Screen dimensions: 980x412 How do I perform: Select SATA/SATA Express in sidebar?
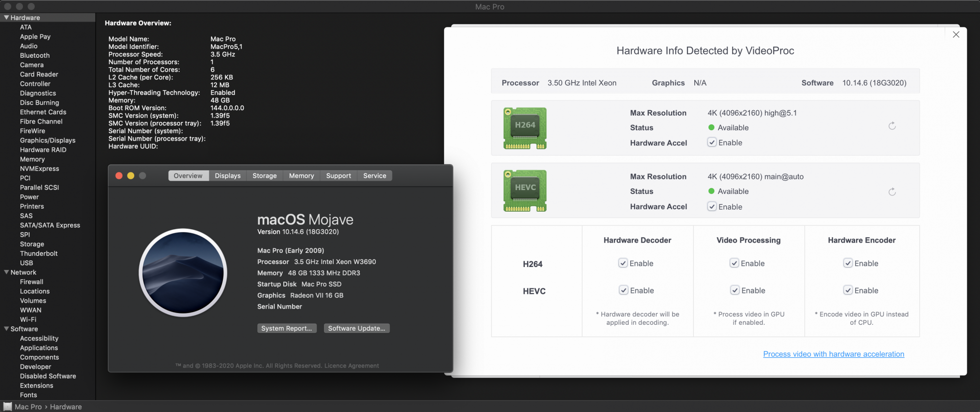[x=50, y=225]
